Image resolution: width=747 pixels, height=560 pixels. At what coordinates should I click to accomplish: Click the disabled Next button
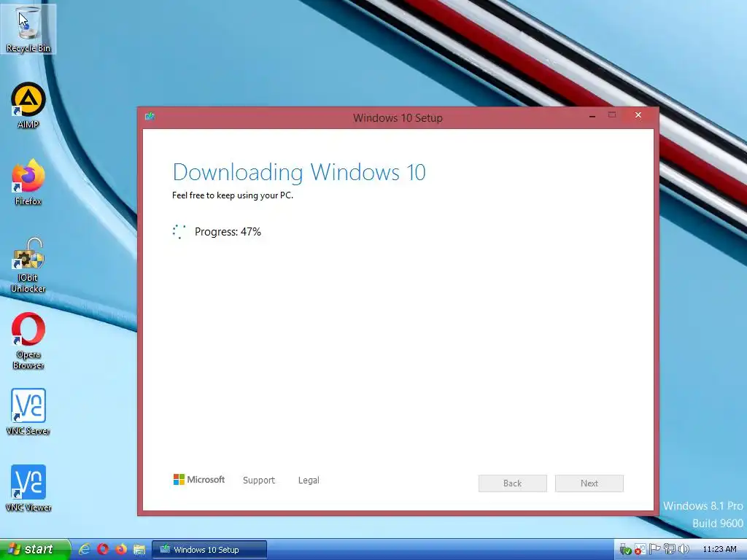(589, 483)
